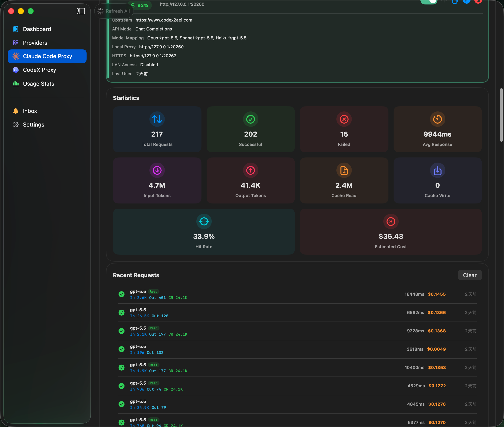This screenshot has width=504, height=427.
Task: Click the Output Tokens upload icon
Action: point(251,170)
